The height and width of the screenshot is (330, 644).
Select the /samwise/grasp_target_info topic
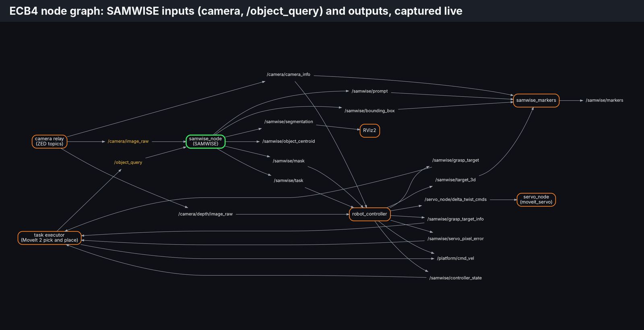pos(456,219)
